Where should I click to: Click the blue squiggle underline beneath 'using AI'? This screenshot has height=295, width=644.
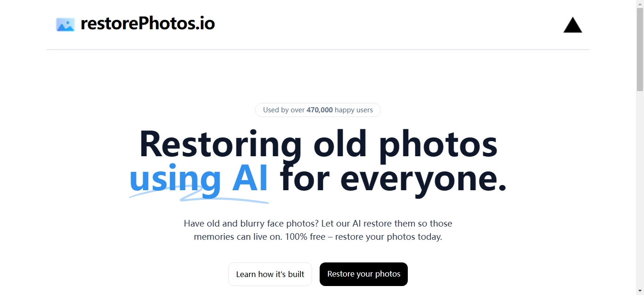(x=199, y=196)
